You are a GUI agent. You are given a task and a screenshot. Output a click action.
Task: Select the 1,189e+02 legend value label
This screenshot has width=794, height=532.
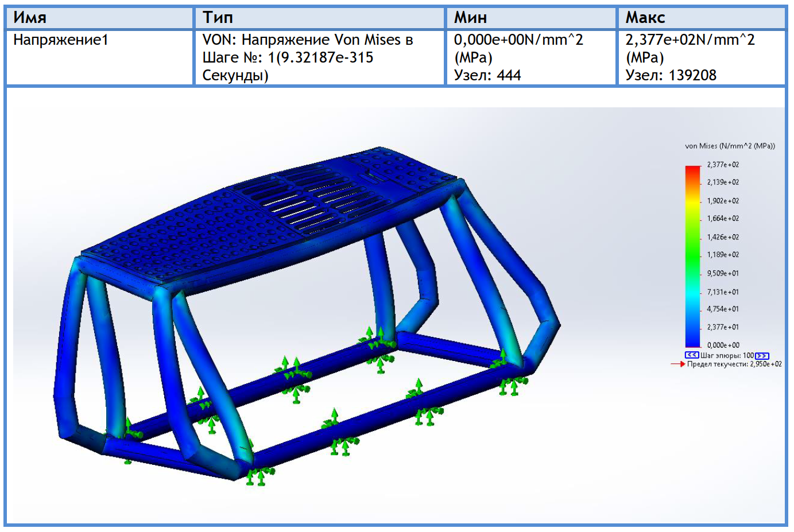[x=723, y=255]
